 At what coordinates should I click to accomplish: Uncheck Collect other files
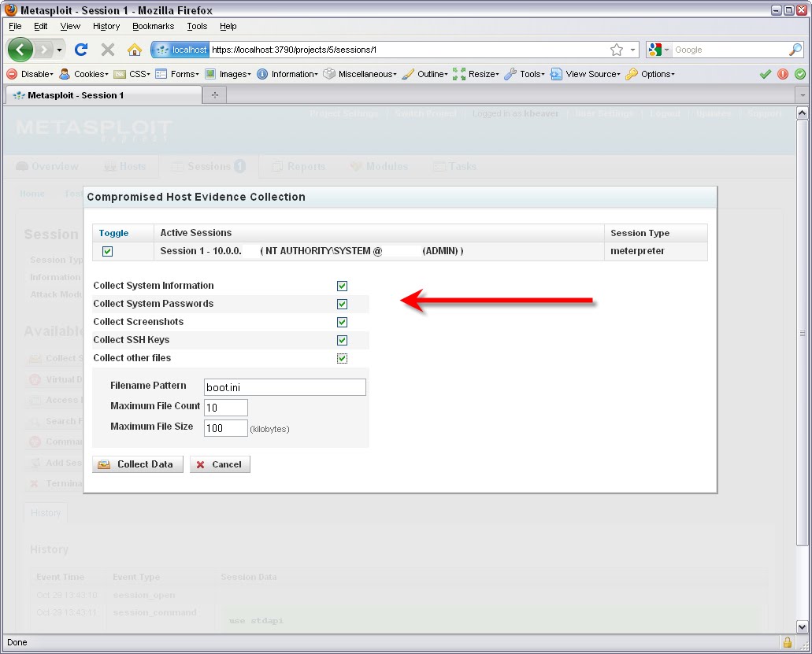coord(342,359)
